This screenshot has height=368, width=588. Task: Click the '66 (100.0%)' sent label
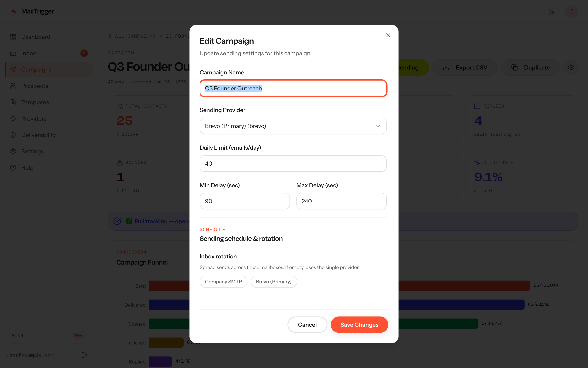pyautogui.click(x=546, y=285)
